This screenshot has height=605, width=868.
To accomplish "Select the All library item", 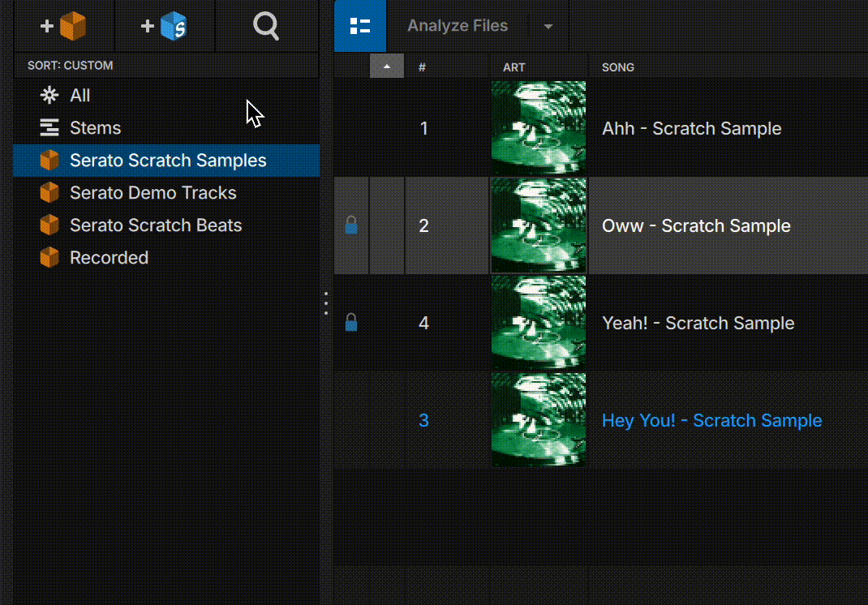I will [x=166, y=95].
